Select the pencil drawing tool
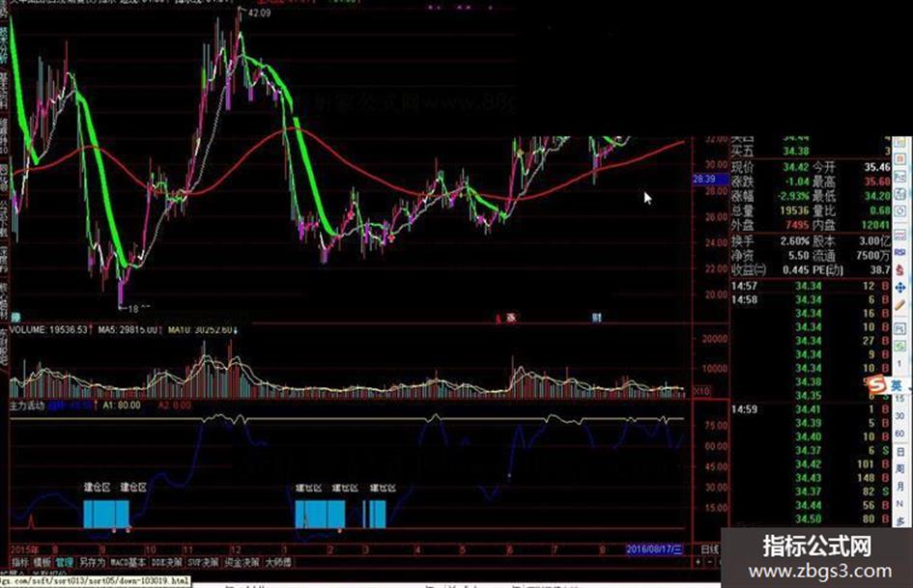 click(x=900, y=305)
